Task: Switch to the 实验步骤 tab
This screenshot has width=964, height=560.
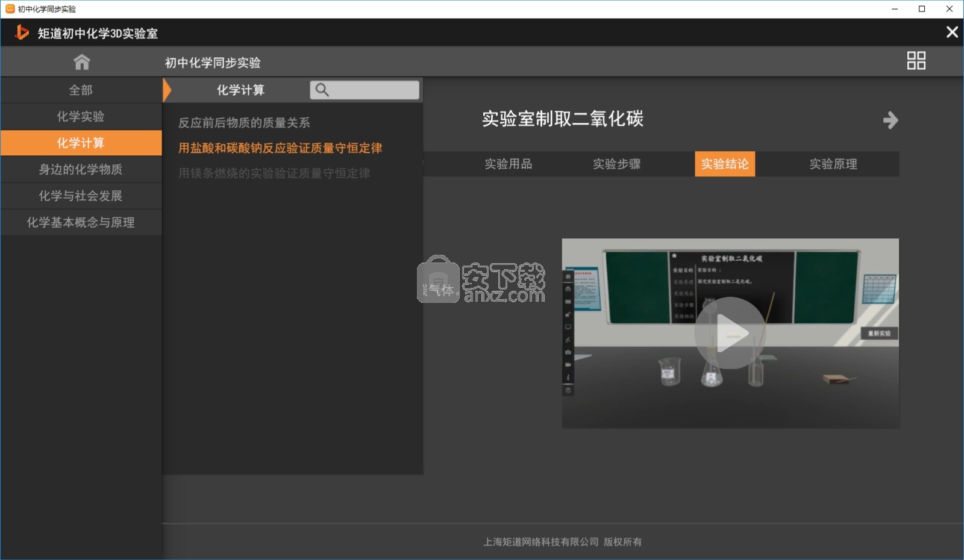Action: [617, 164]
